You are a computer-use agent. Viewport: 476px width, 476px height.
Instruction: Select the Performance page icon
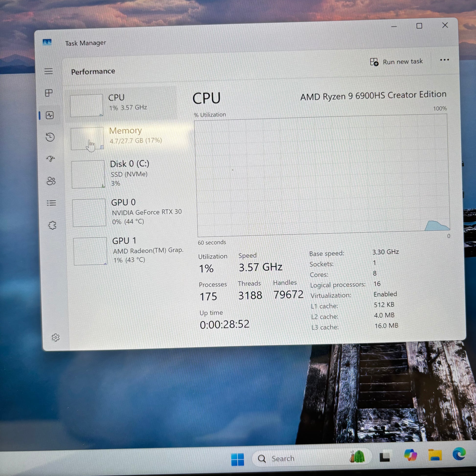(50, 115)
